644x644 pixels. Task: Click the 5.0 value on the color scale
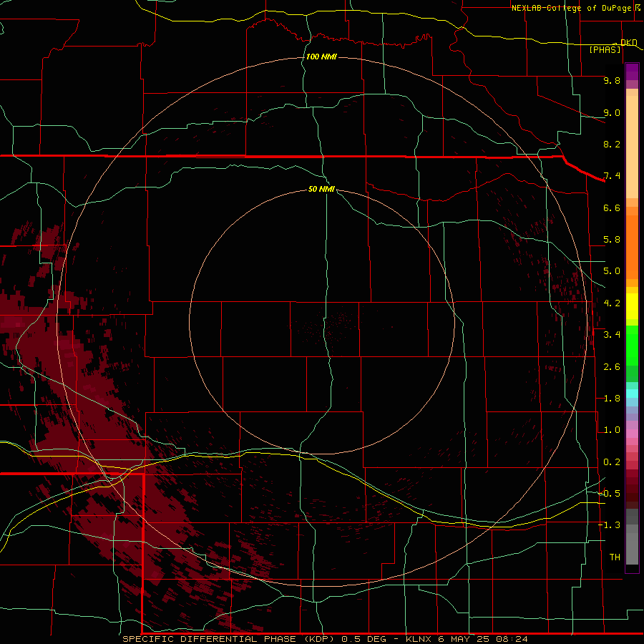point(612,271)
